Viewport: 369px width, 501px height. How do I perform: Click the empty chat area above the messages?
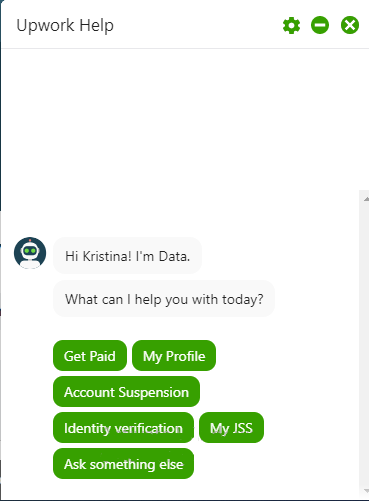click(180, 133)
